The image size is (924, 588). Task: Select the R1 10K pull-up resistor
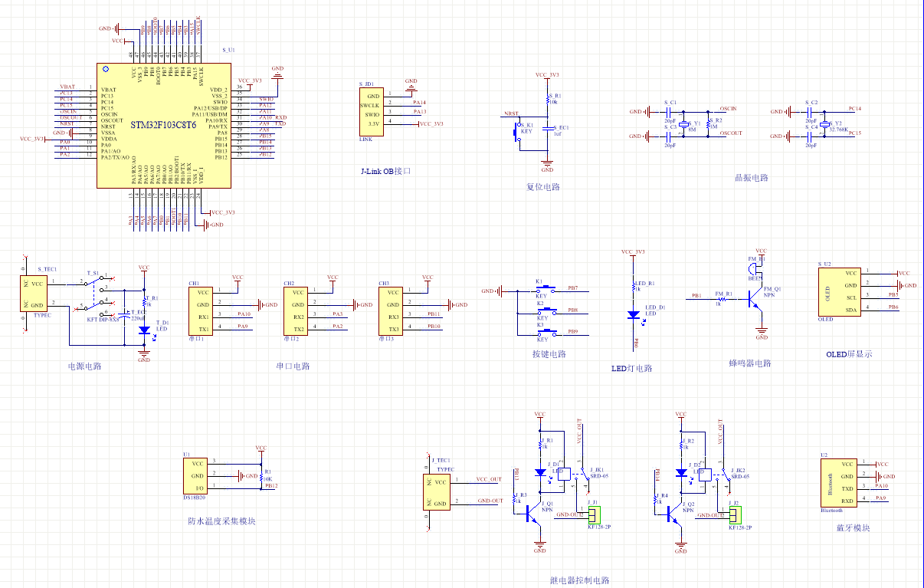tap(261, 475)
